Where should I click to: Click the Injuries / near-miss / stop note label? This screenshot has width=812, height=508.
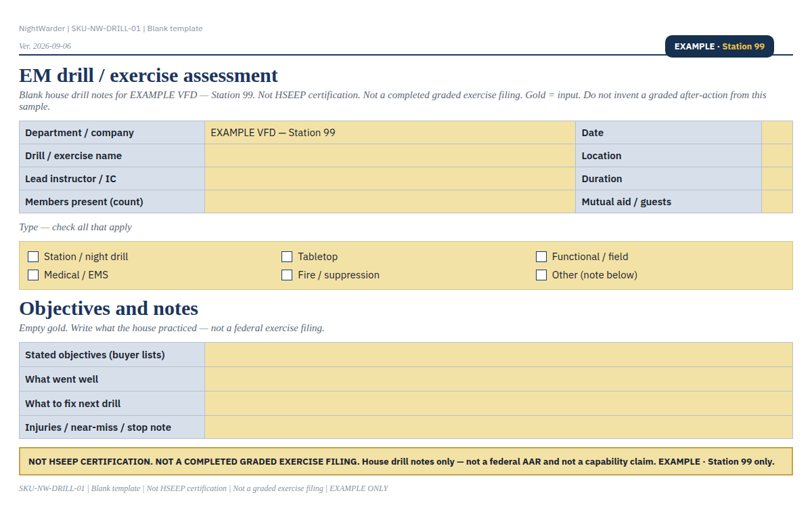point(112,427)
